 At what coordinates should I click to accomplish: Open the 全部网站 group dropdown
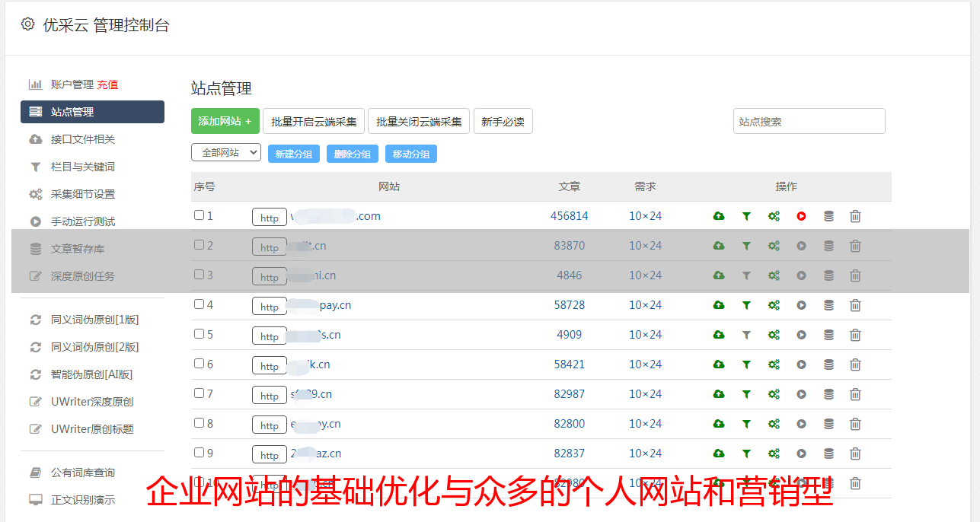coord(225,153)
